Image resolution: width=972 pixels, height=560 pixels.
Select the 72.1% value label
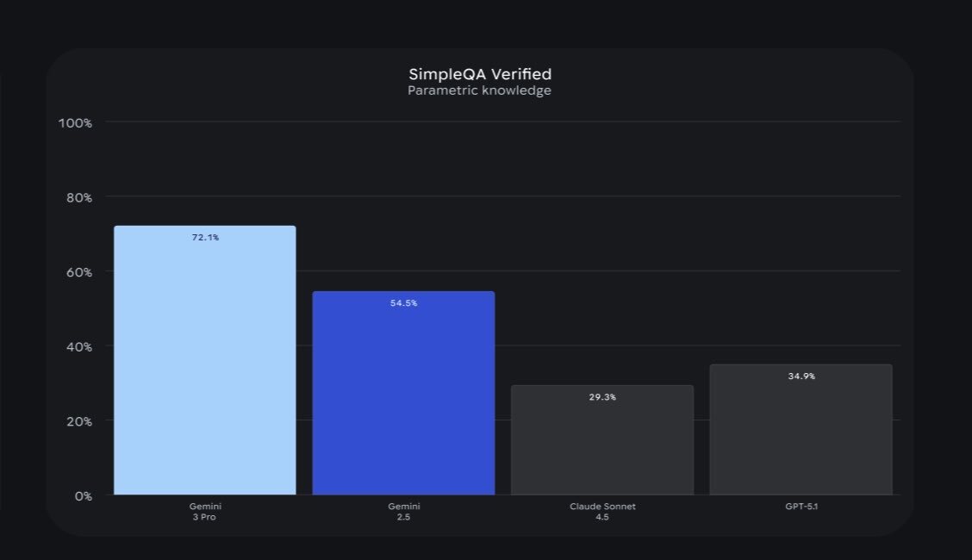click(x=205, y=237)
